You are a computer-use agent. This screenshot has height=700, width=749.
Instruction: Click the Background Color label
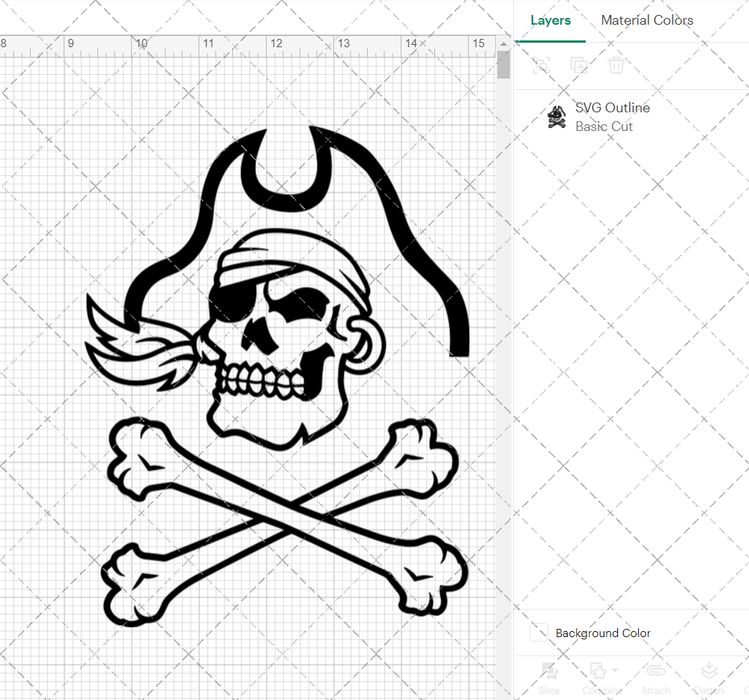[603, 633]
